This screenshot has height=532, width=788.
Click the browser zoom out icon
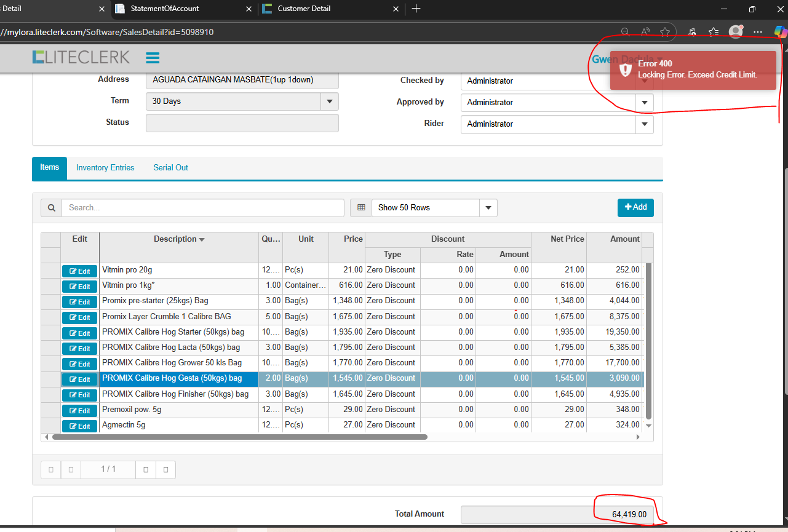coord(625,32)
